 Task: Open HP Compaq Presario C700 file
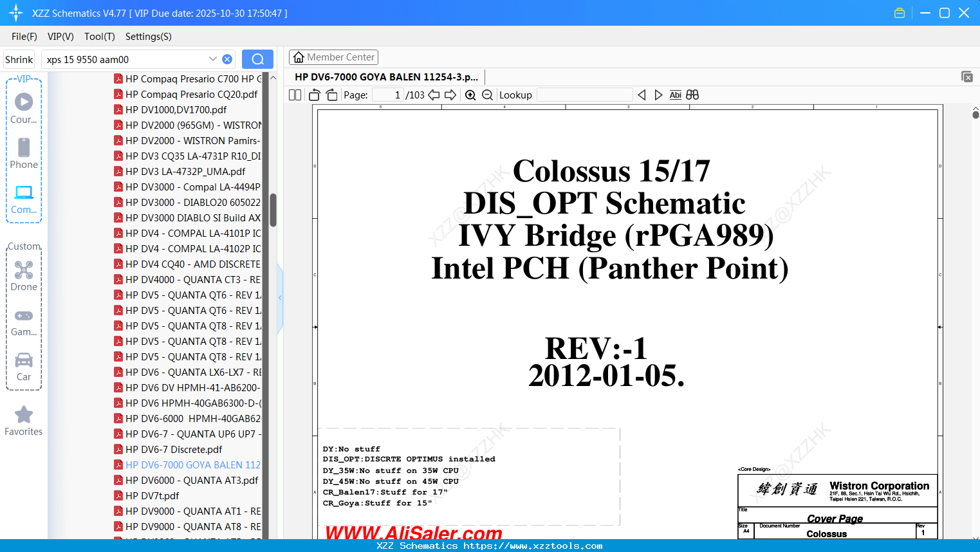(x=188, y=78)
